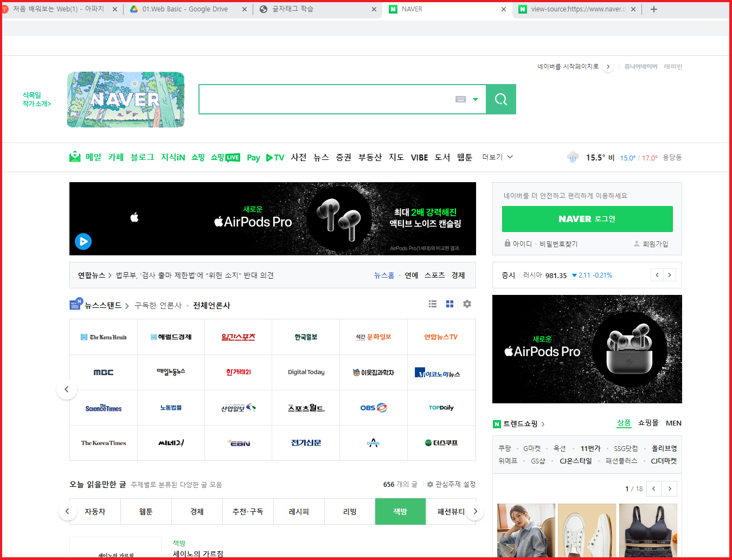Select the 책방 topic tab
The image size is (732, 560).
[400, 511]
